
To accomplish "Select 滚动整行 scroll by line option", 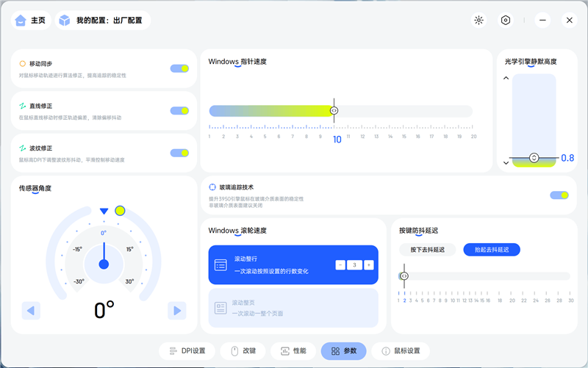I will (293, 265).
